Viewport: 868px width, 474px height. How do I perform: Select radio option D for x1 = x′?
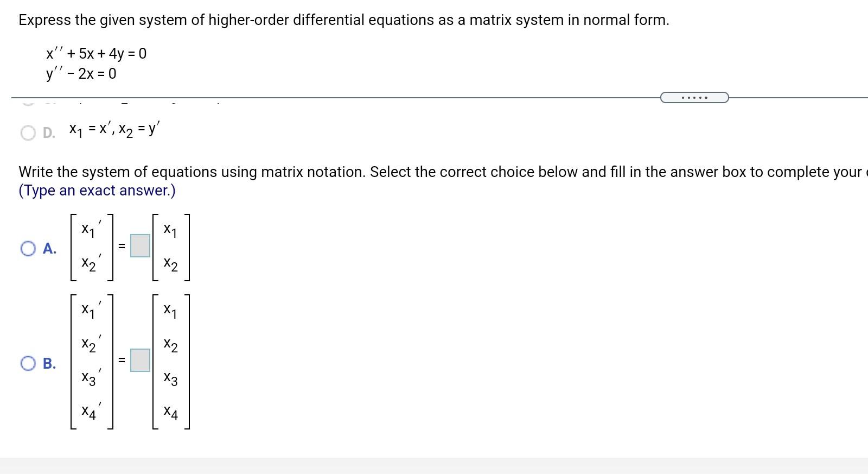[x=28, y=133]
